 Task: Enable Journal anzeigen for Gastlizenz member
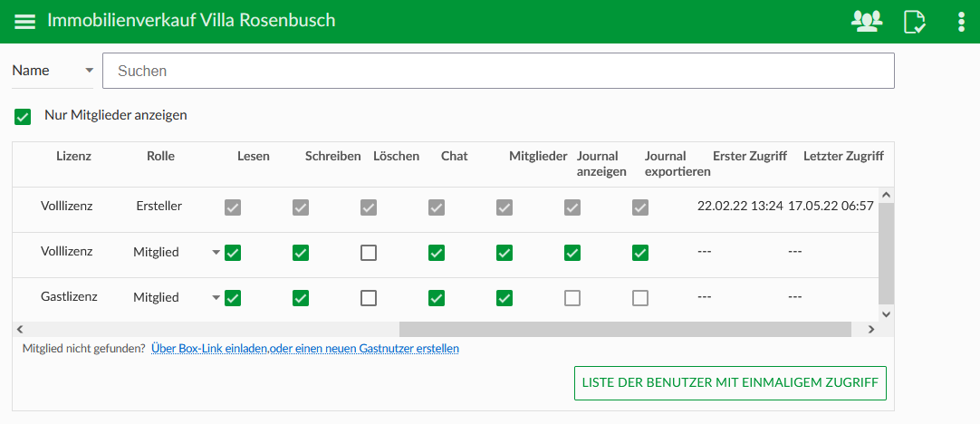[572, 298]
